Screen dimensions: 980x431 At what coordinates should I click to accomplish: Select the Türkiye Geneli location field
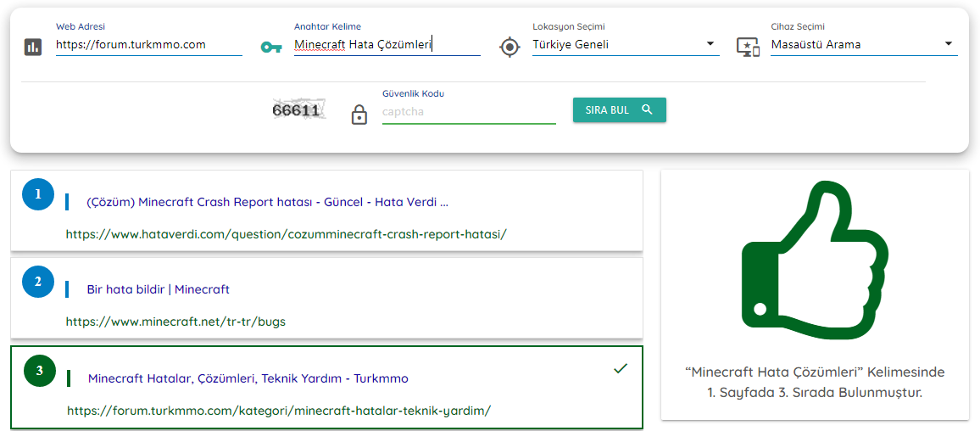626,45
